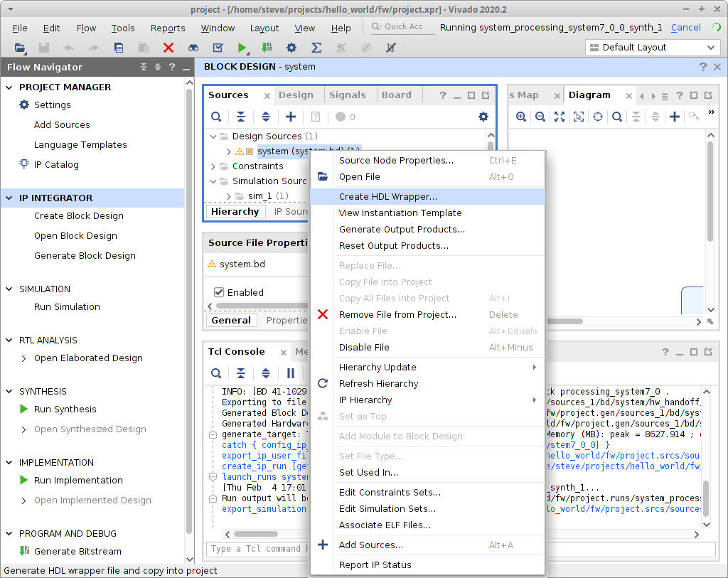Expand the Constraints tree node

click(214, 166)
